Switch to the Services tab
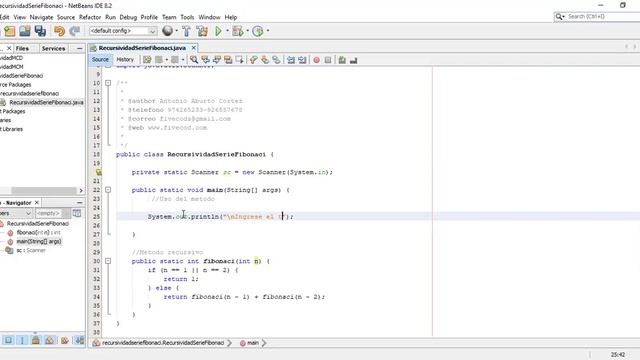Image resolution: width=640 pixels, height=360 pixels. [53, 49]
